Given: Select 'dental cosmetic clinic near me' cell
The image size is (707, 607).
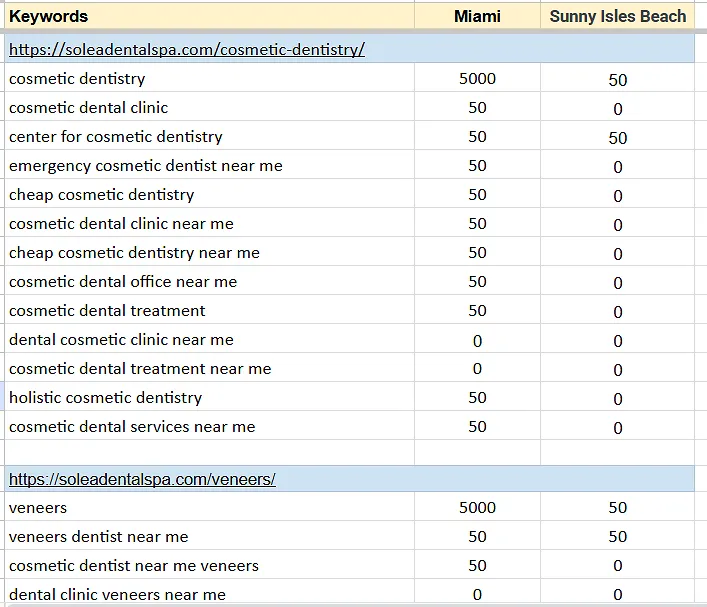Looking at the screenshot, I should [209, 339].
